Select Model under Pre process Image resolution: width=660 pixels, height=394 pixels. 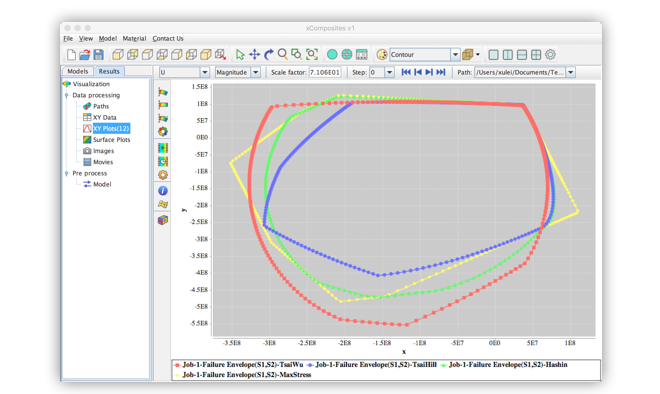(102, 184)
